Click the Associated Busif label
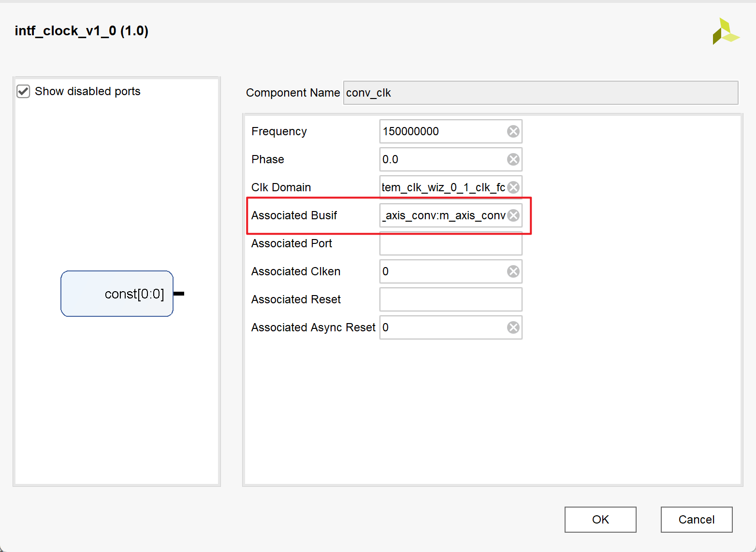The height and width of the screenshot is (552, 756). tap(294, 215)
